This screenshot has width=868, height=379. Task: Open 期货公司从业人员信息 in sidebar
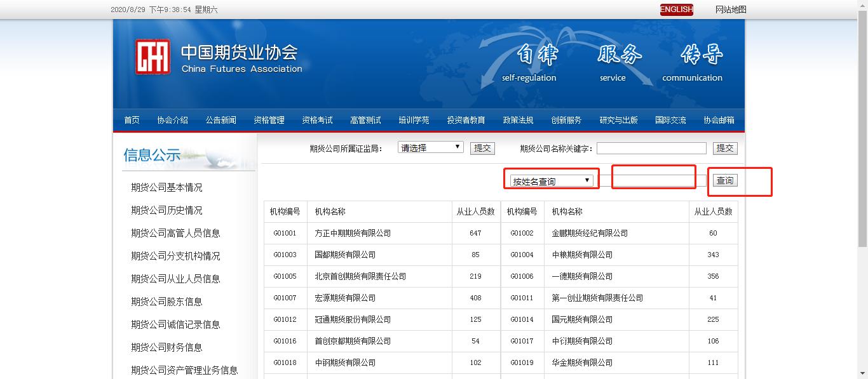176,279
